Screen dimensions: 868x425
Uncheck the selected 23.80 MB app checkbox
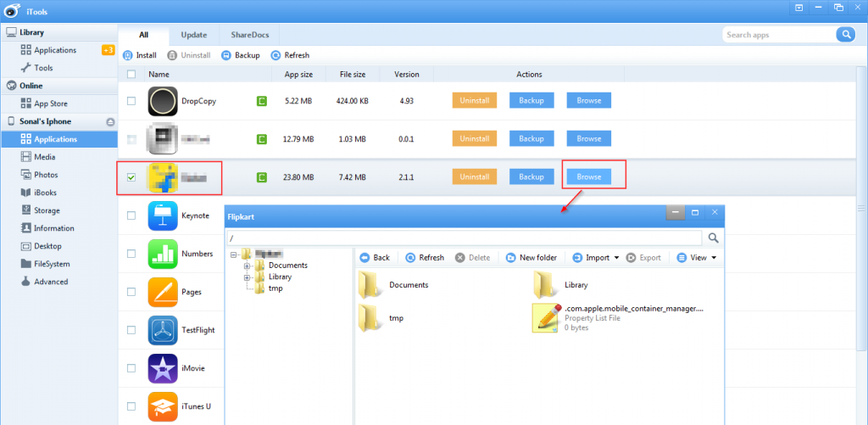[x=131, y=177]
